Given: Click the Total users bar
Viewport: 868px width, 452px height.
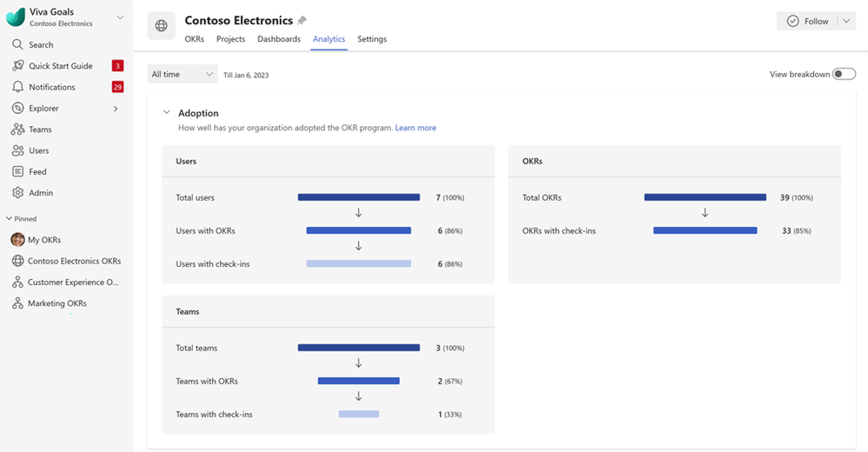Looking at the screenshot, I should click(x=359, y=197).
